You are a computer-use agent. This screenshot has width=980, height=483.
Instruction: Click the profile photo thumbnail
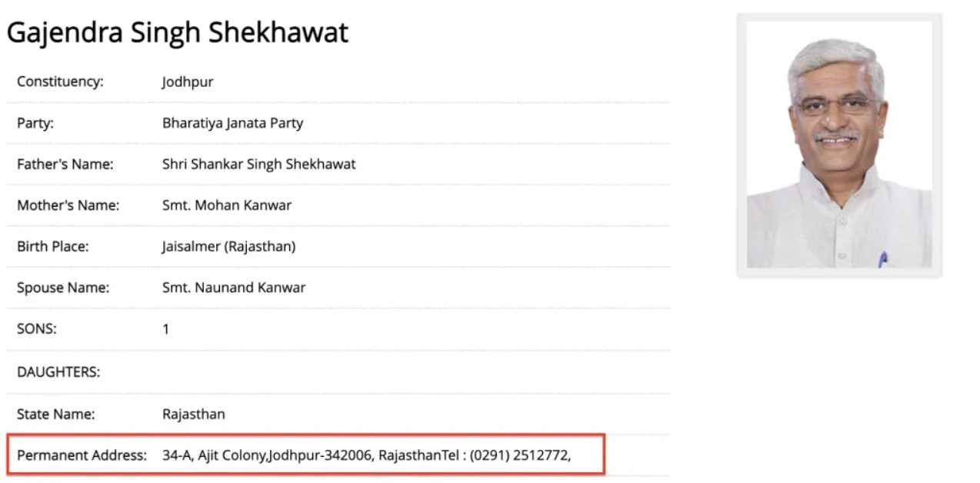(839, 145)
